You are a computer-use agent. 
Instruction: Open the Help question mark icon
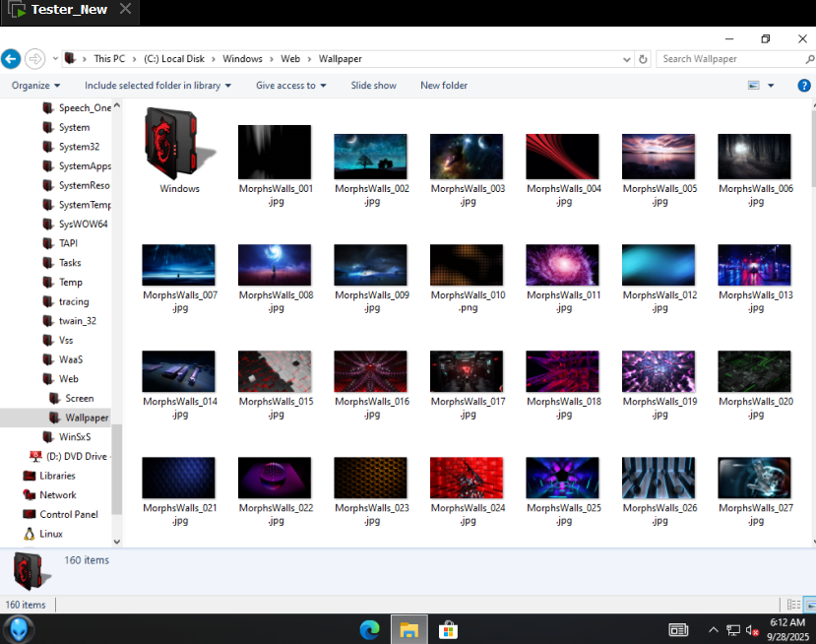804,86
